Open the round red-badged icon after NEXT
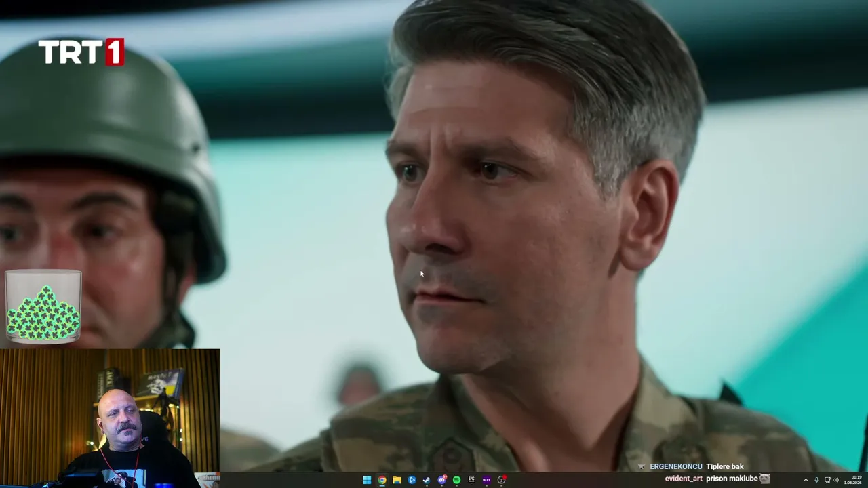This screenshot has width=868, height=488. [x=501, y=480]
